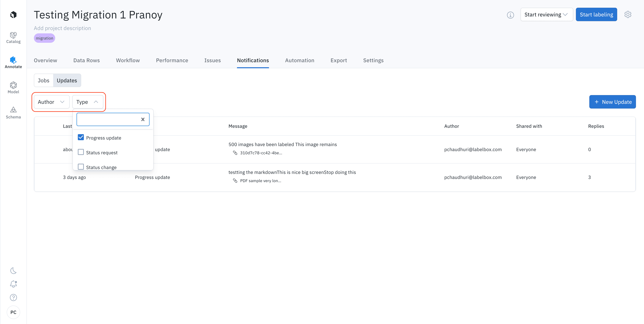Click the Message column header
644x324 pixels.
(238, 126)
